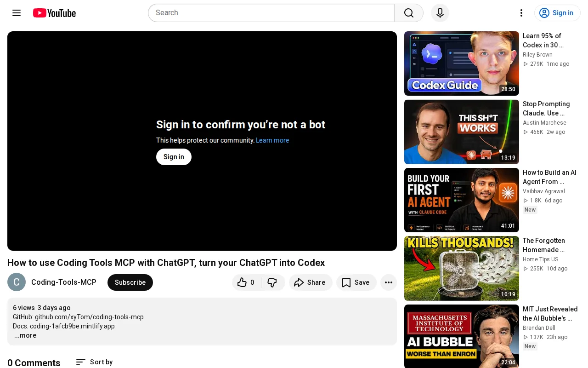Click the '0 Comments' heading
This screenshot has width=588, height=368.
[34, 363]
